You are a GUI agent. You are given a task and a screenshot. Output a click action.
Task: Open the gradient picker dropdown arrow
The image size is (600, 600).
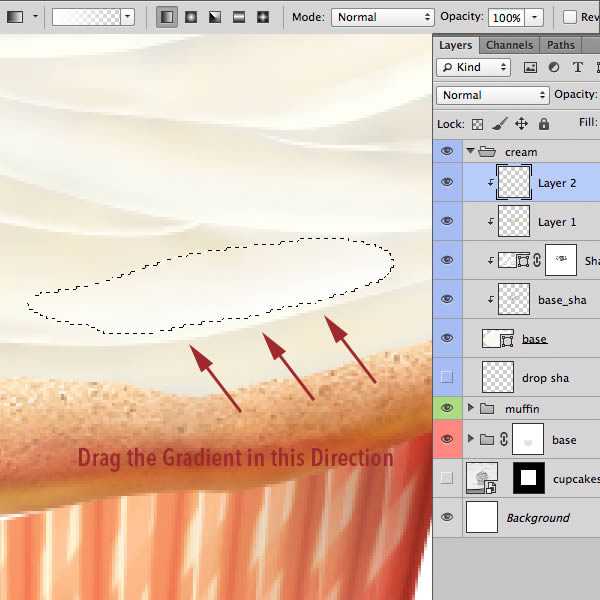coord(127,17)
